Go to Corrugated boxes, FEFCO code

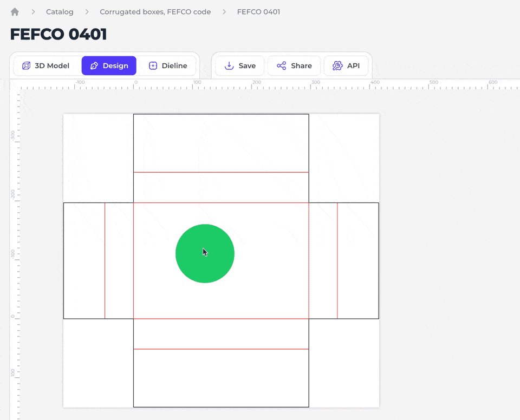pyautogui.click(x=155, y=12)
